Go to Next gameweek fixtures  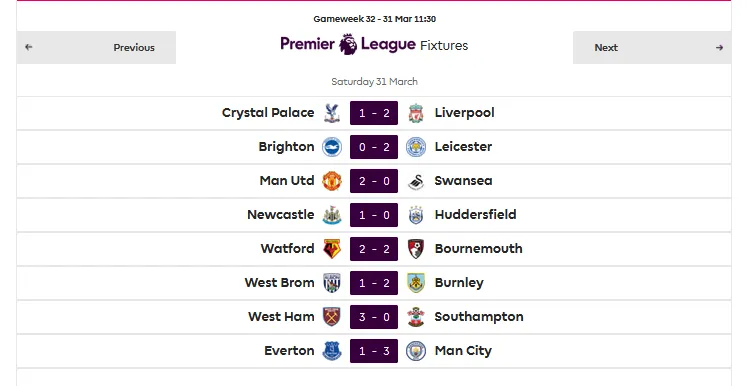(652, 47)
